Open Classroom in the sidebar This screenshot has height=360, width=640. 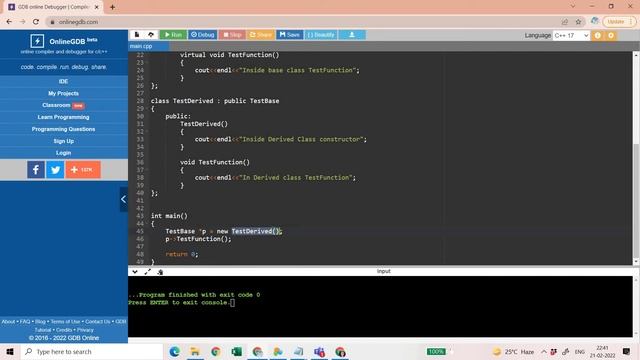[63, 105]
